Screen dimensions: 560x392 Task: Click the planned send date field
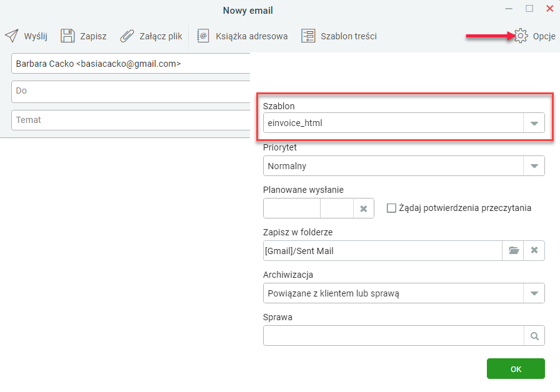click(x=292, y=208)
